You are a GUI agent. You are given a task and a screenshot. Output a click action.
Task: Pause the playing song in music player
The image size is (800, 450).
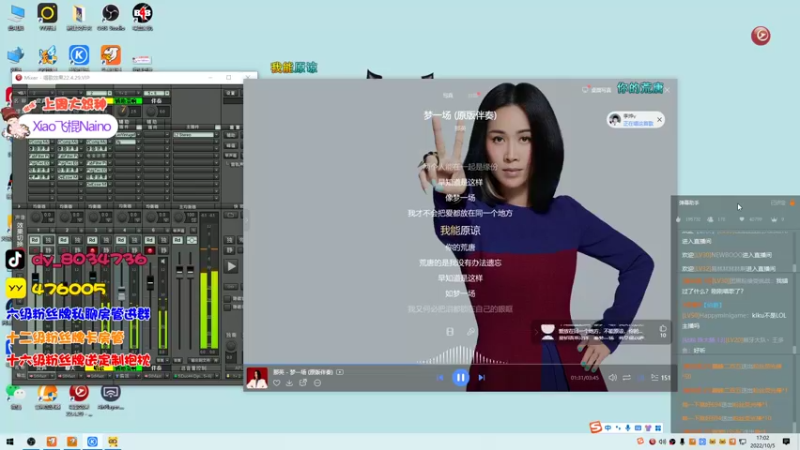click(460, 378)
